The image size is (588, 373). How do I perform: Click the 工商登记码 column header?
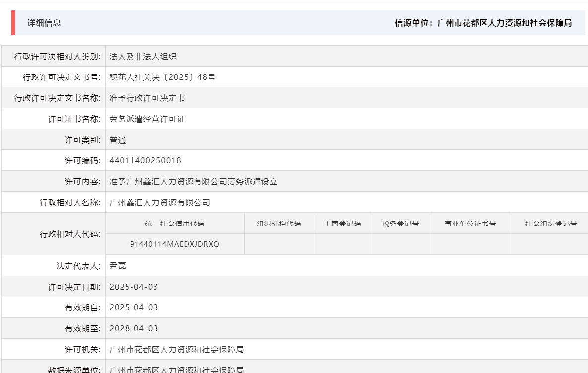pyautogui.click(x=342, y=223)
